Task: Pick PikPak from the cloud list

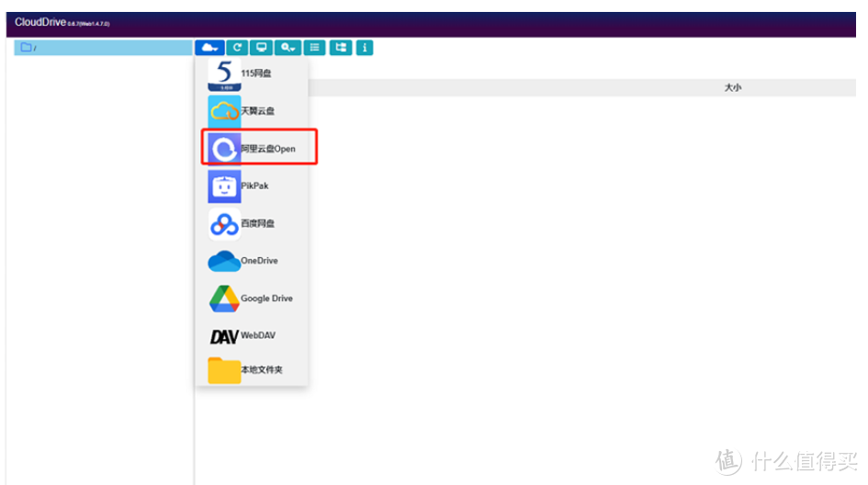Action: click(252, 186)
